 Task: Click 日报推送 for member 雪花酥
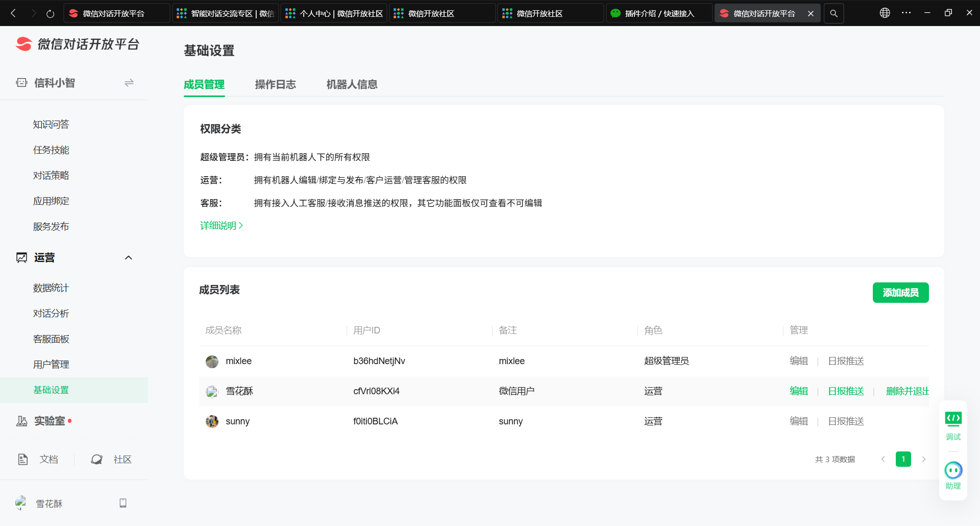tap(846, 391)
